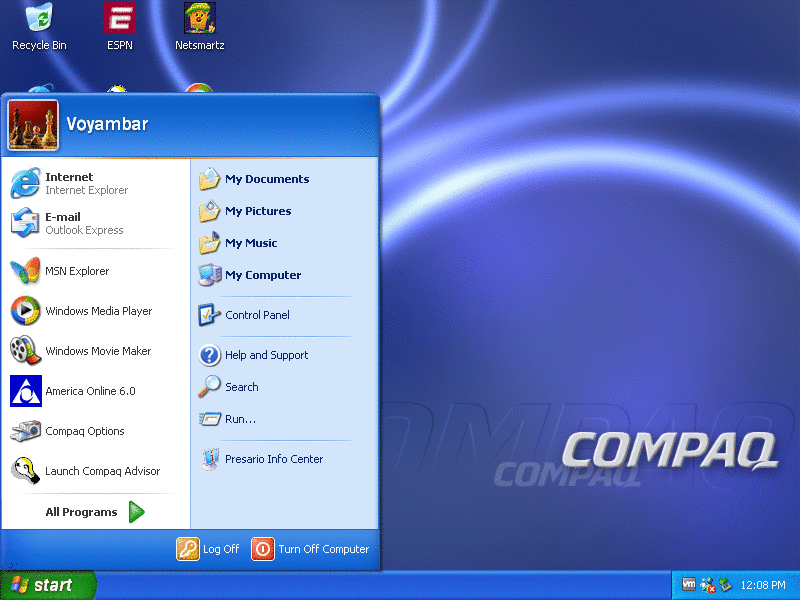Open My Computer
Image resolution: width=800 pixels, height=600 pixels.
coord(285,275)
